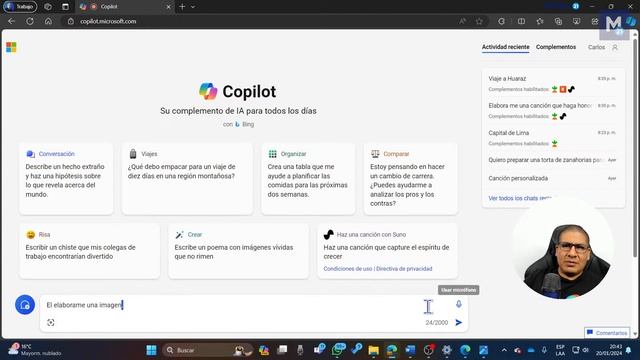Click the send arrow in the chat box

click(458, 322)
